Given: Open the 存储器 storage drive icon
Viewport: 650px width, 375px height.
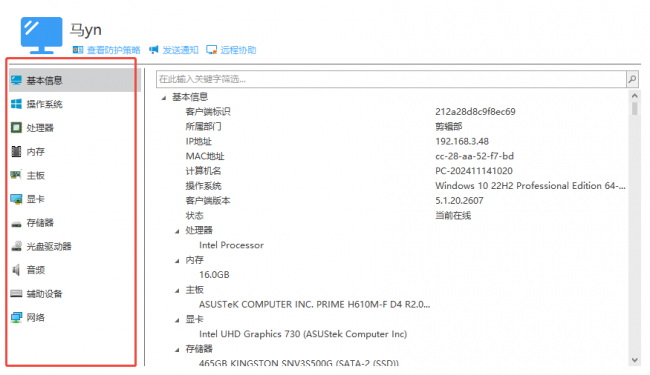Looking at the screenshot, I should pos(16,224).
